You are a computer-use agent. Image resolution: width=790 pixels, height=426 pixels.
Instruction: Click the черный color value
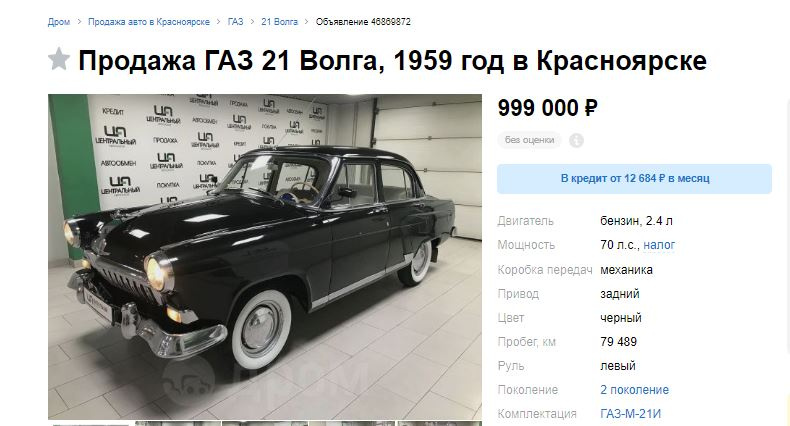click(x=621, y=318)
